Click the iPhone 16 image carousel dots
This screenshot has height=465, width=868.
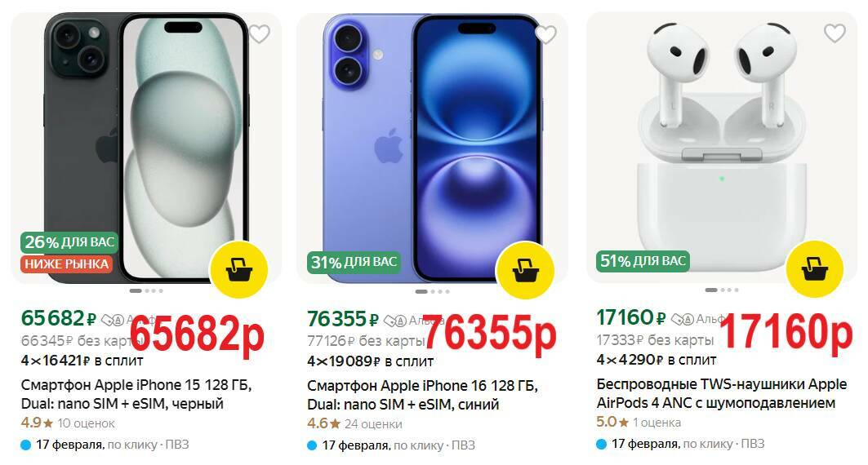point(432,291)
